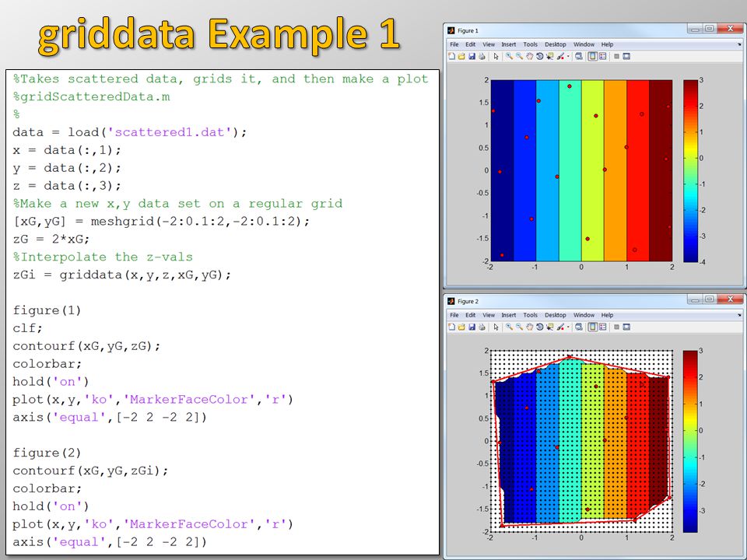Viewport: 747px width, 560px height.
Task: Open Insert menu in Figure 2
Action: 509,315
